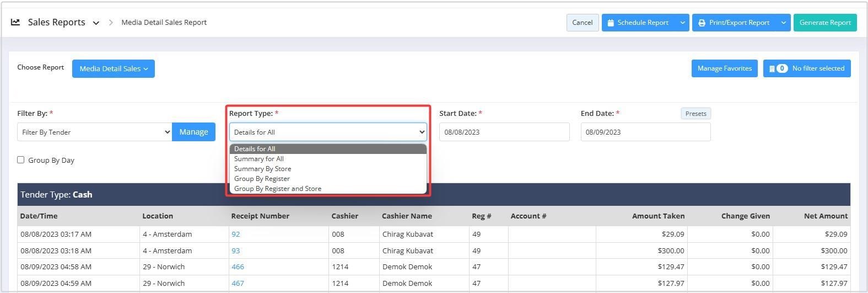Enable the Group By Day checkbox
This screenshot has height=293, width=868.
coord(21,160)
